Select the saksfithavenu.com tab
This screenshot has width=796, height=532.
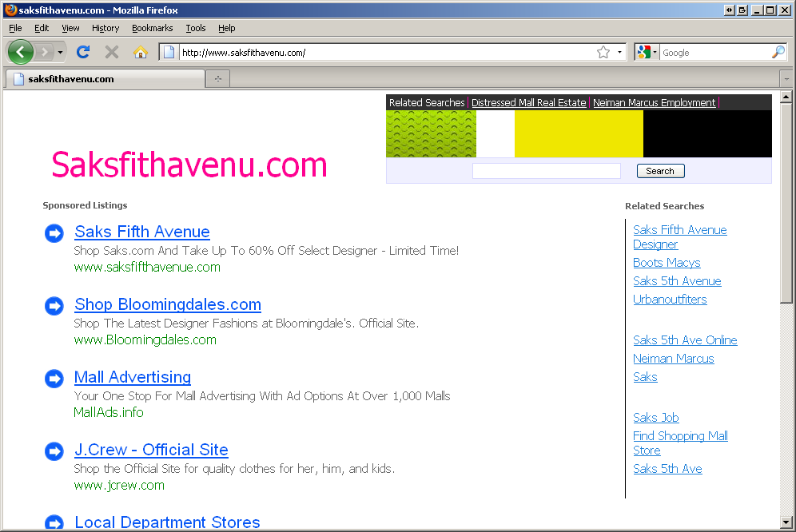[x=105, y=79]
